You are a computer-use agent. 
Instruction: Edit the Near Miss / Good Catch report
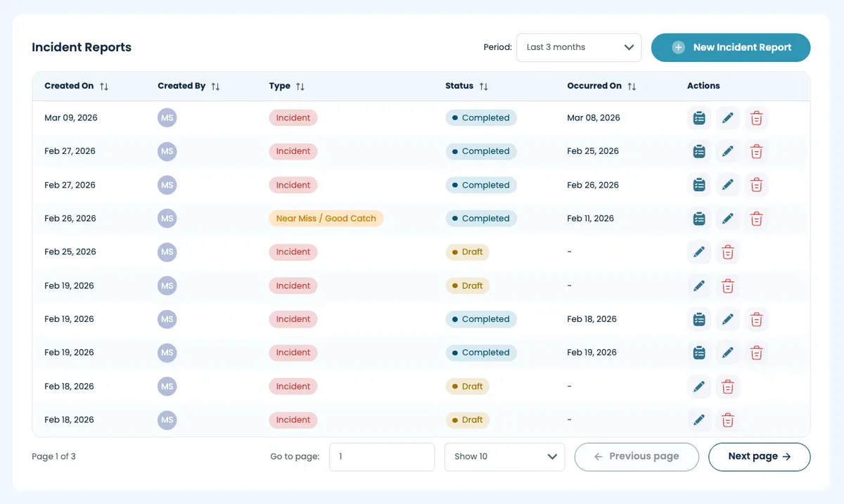click(728, 219)
